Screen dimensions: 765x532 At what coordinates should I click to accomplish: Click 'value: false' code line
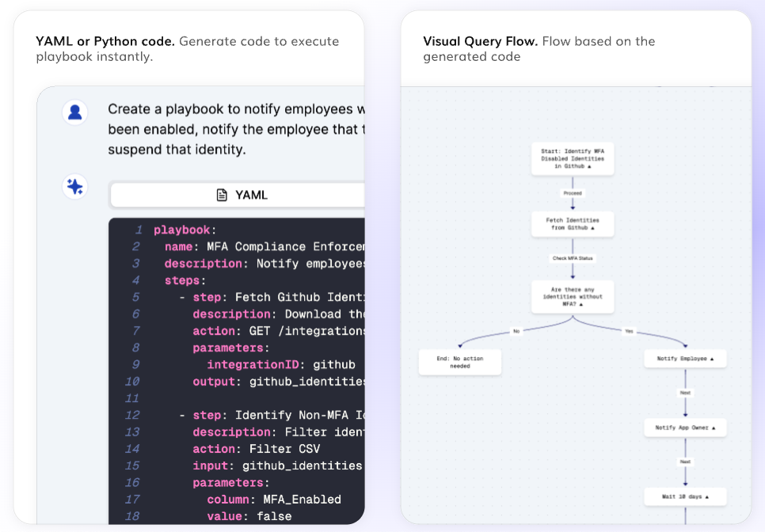tap(249, 516)
